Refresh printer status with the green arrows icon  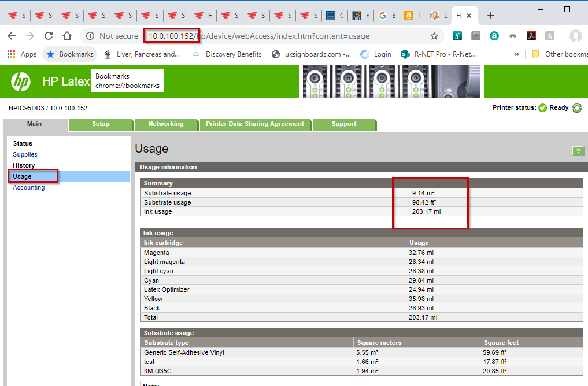pos(577,108)
